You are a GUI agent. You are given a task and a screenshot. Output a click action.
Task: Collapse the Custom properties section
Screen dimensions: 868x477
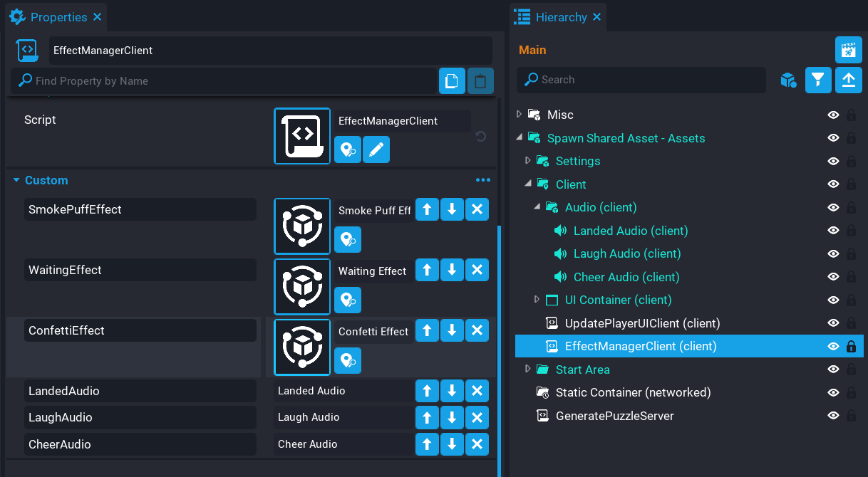(x=16, y=181)
